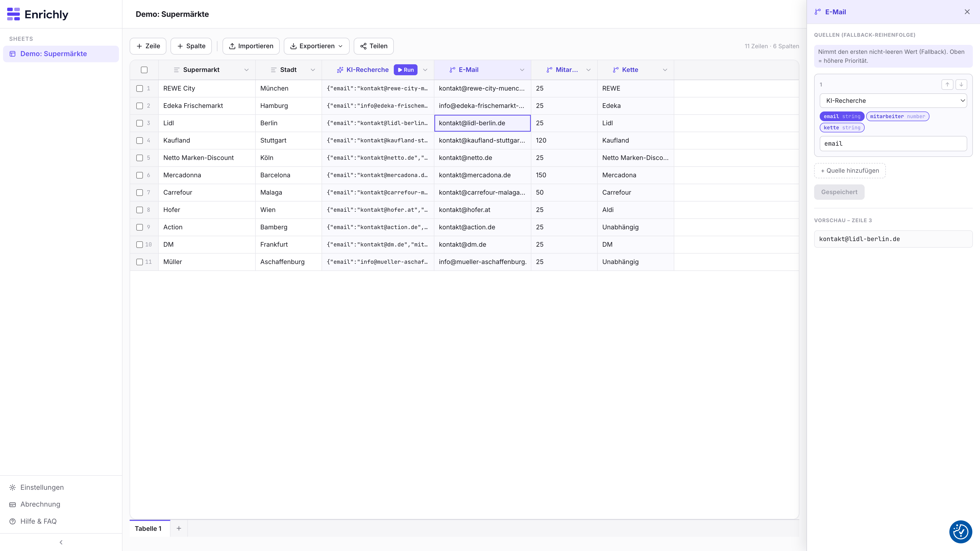This screenshot has height=551, width=980.
Task: Add a row with the Zeile button
Action: tap(148, 46)
